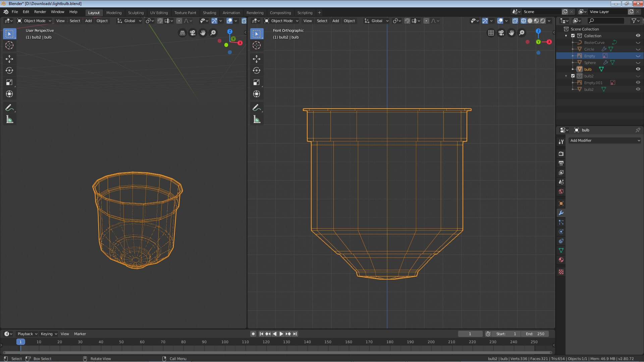
Task: Toggle Collection checkbox in outliner
Action: (573, 36)
